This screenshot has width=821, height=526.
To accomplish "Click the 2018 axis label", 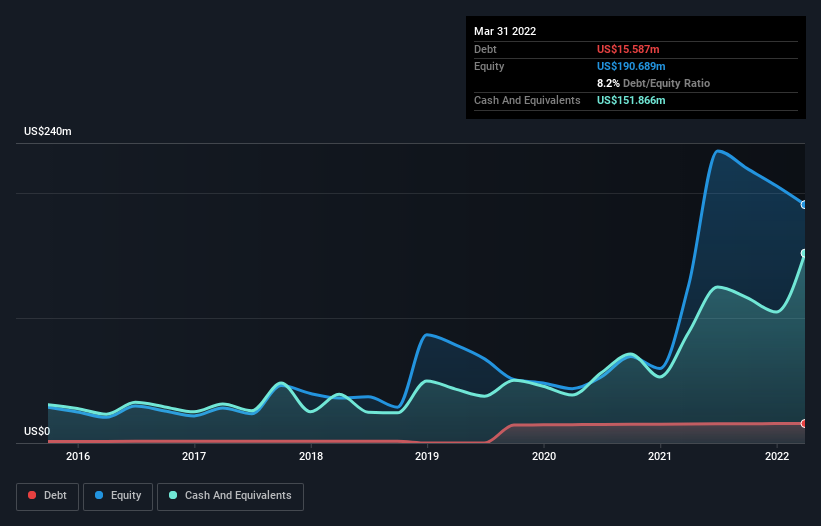I will (x=311, y=456).
